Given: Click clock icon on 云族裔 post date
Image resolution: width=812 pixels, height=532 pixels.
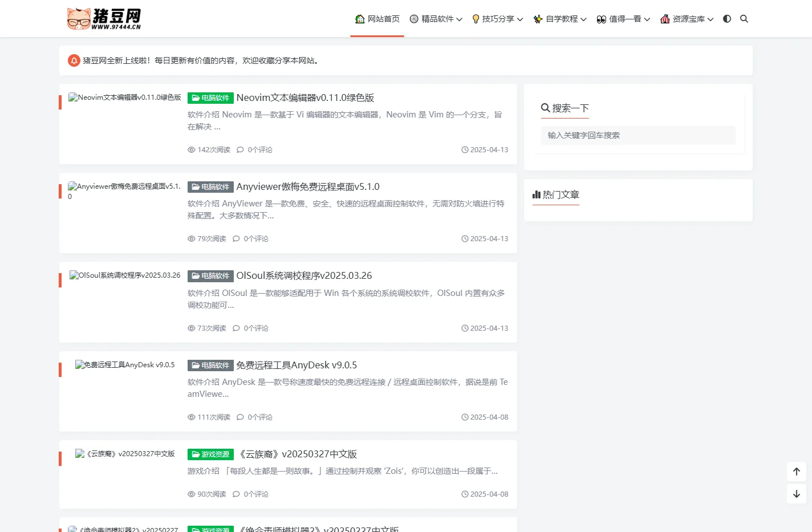Looking at the screenshot, I should point(465,494).
